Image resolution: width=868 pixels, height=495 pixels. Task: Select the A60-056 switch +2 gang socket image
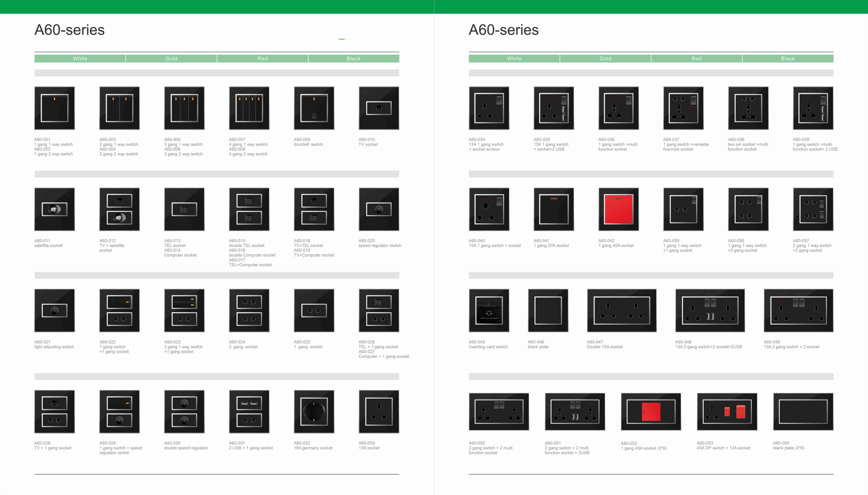[748, 209]
